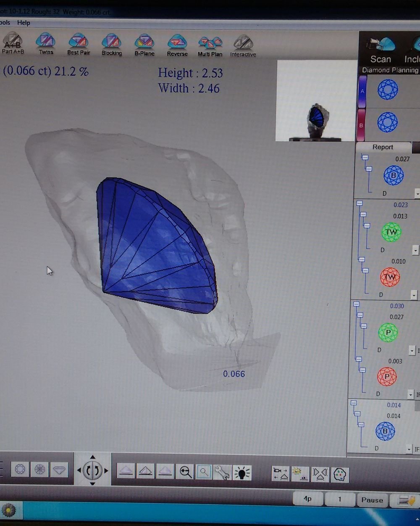Open the wrench settings tool
Screen dimensions: 420x526
(222, 473)
